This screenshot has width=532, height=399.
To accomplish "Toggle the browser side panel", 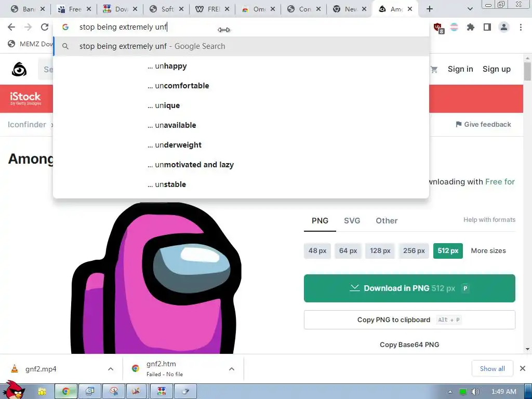I will pyautogui.click(x=487, y=27).
